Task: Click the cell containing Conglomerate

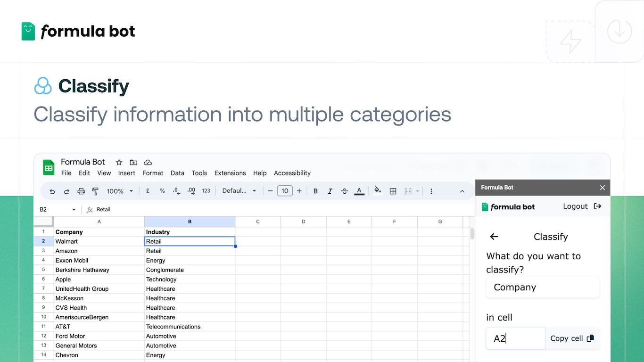Action: point(190,270)
